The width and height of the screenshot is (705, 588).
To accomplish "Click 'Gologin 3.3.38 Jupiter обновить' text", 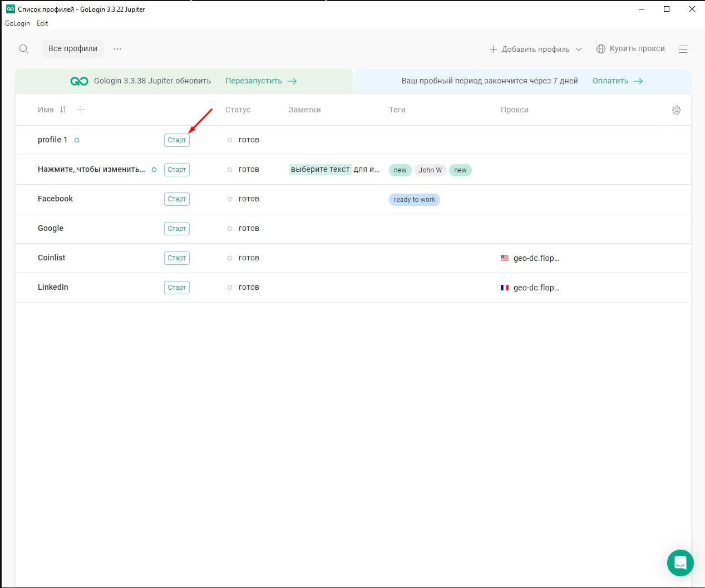I will 152,81.
